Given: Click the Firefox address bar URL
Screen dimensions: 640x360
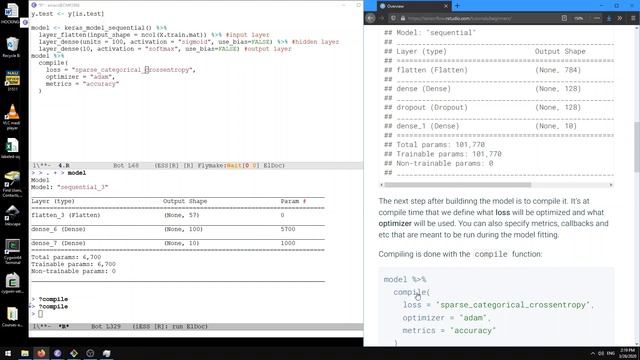Looking at the screenshot, I should tap(459, 18).
